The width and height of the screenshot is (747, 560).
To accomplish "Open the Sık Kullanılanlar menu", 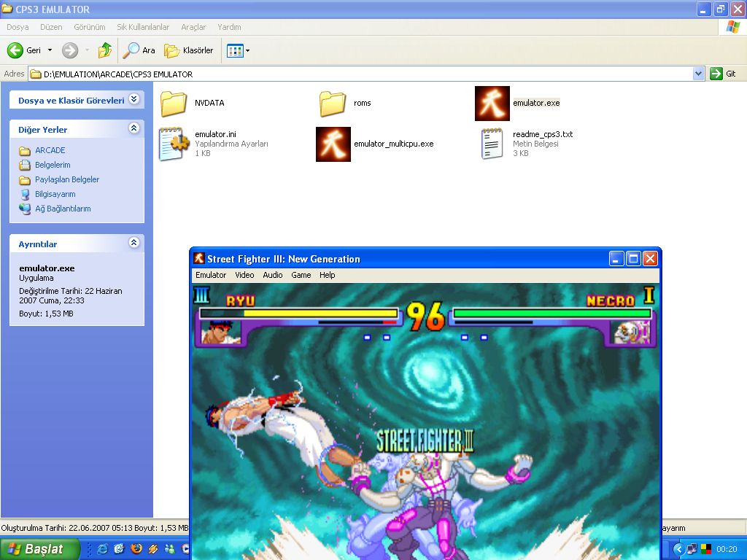I will click(143, 27).
